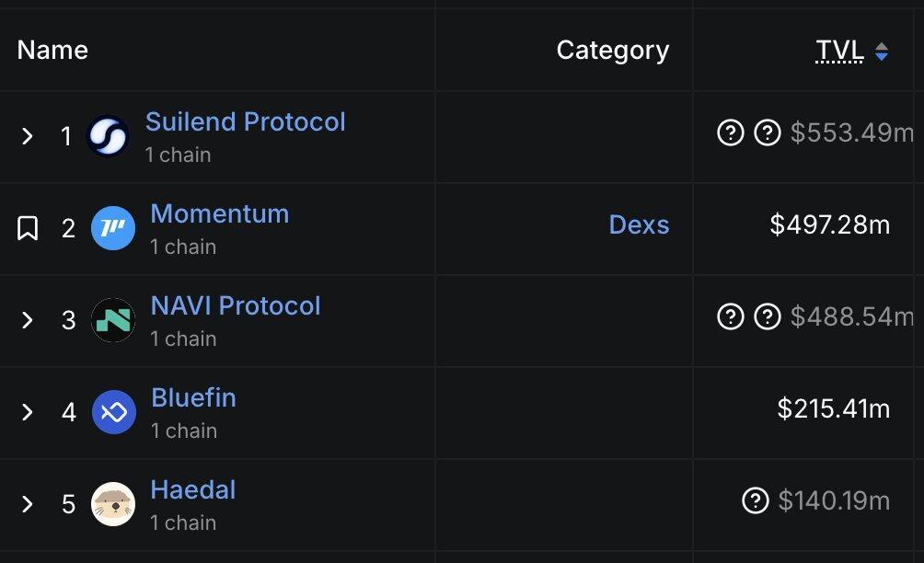
Task: Click the Momentum logo icon
Action: tap(113, 228)
